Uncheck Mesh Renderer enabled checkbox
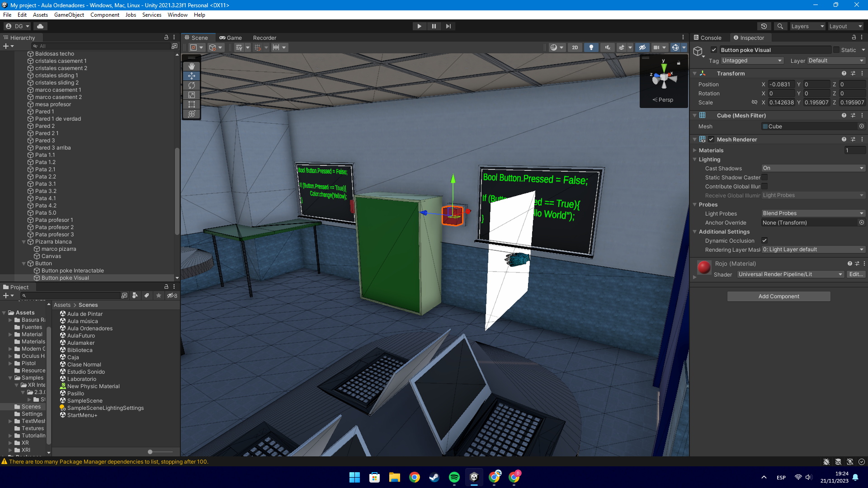 [711, 139]
